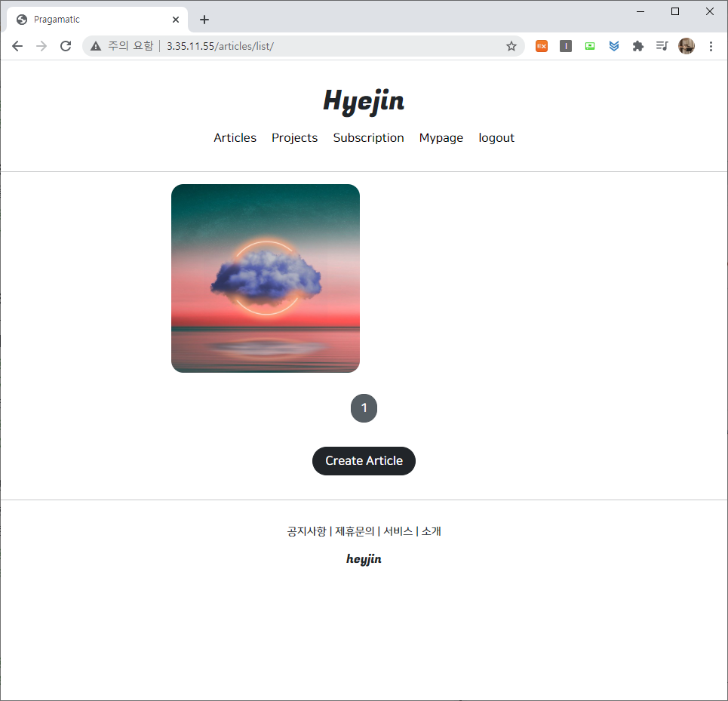Open the cloud artwork article thumbnail
This screenshot has width=728, height=701.
click(266, 278)
